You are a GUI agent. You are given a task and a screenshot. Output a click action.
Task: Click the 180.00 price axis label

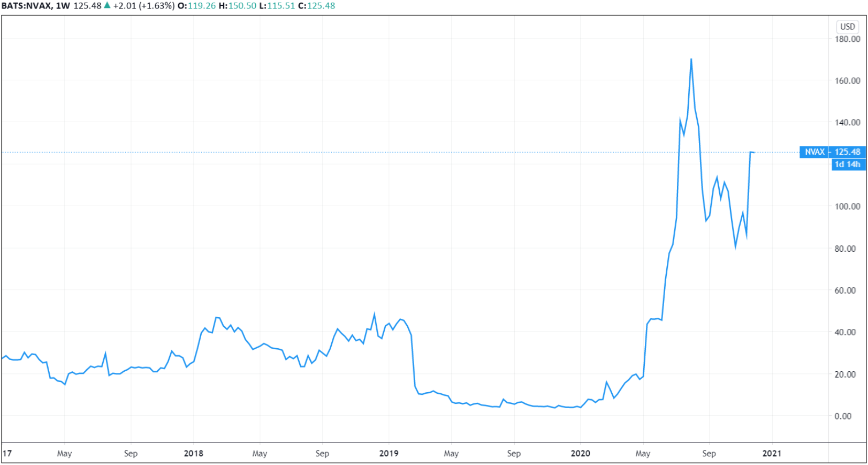[x=847, y=39]
